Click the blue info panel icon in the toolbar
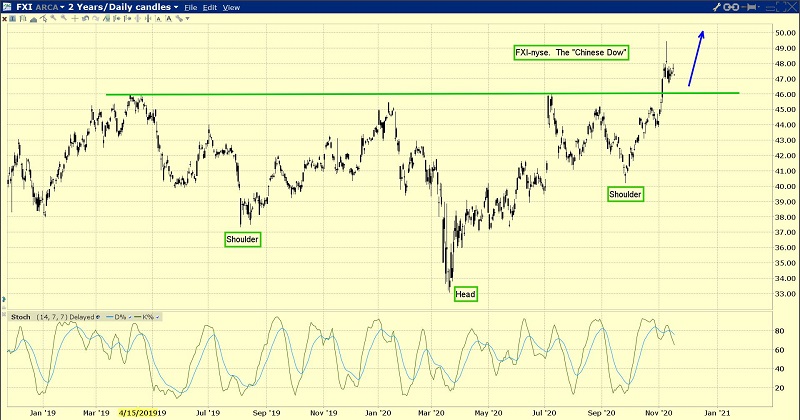The image size is (800, 420). click(13, 19)
